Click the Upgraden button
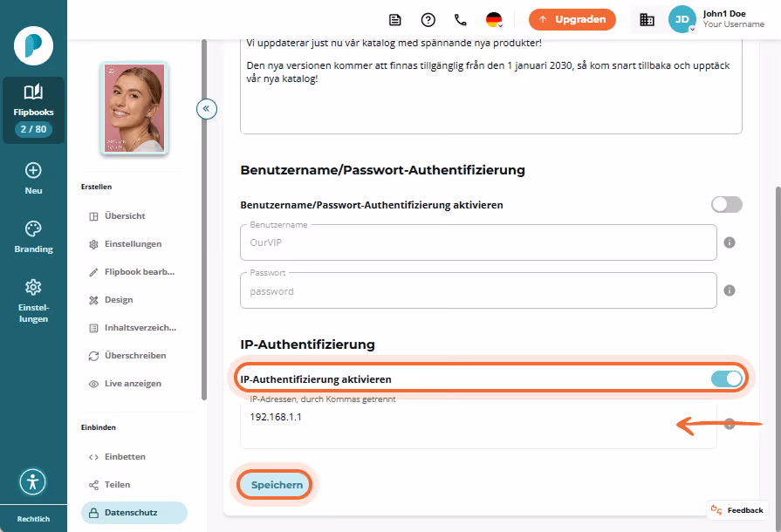This screenshot has width=781, height=532. coord(572,19)
